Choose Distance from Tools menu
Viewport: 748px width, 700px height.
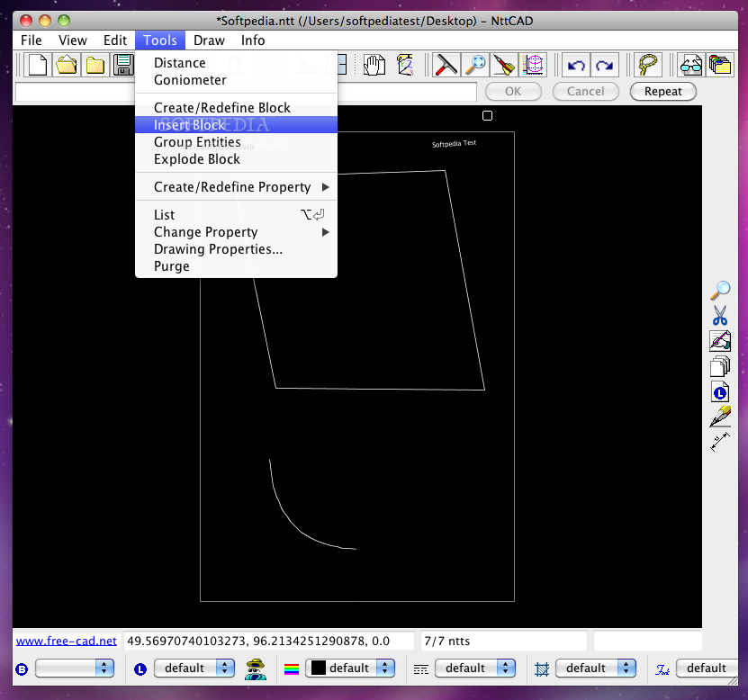click(x=236, y=63)
